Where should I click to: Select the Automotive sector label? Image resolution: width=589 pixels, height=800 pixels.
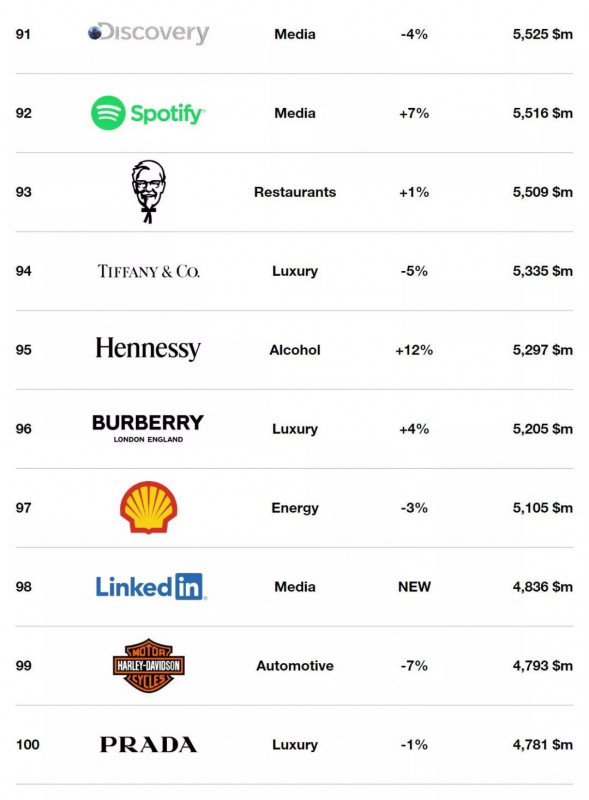point(295,666)
